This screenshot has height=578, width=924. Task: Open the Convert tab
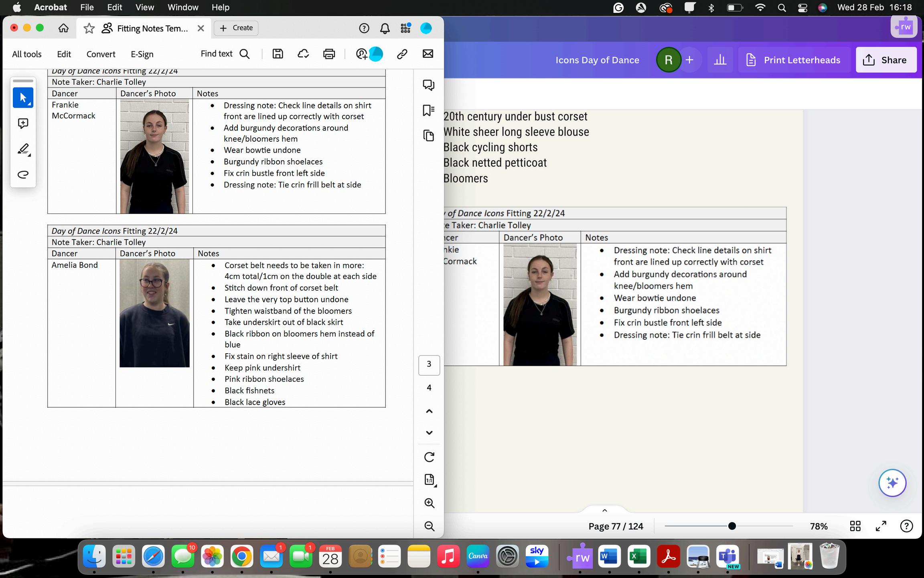click(101, 54)
